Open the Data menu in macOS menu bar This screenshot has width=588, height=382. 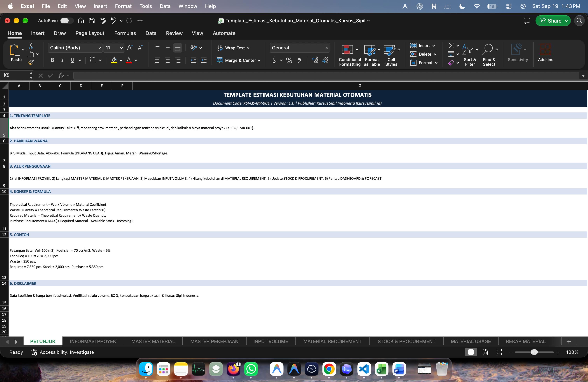165,6
